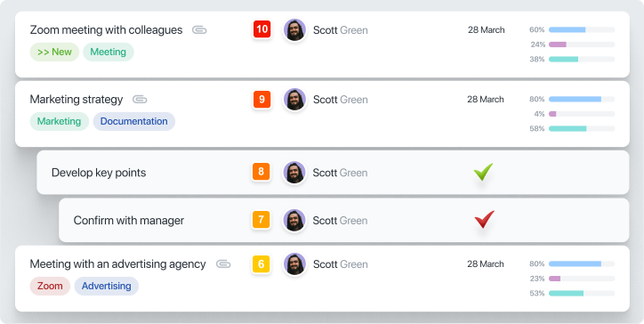Click the orange priority 8 badge
Viewport: 644px width, 324px height.
coord(262,172)
